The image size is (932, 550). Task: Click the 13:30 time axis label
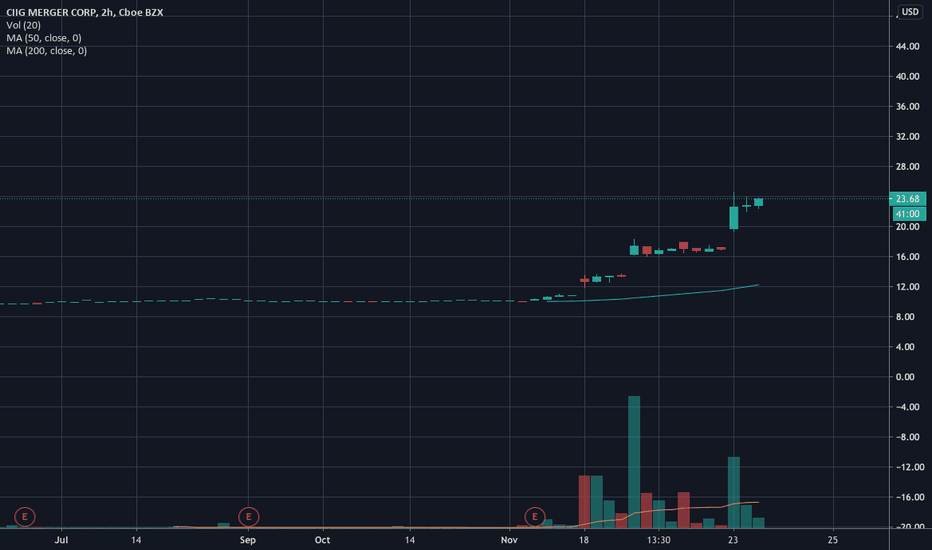tap(659, 540)
